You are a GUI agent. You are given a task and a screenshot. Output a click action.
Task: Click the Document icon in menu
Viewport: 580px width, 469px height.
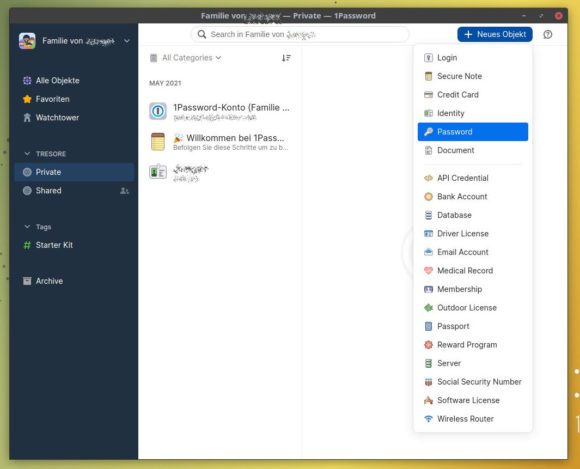[x=428, y=150]
